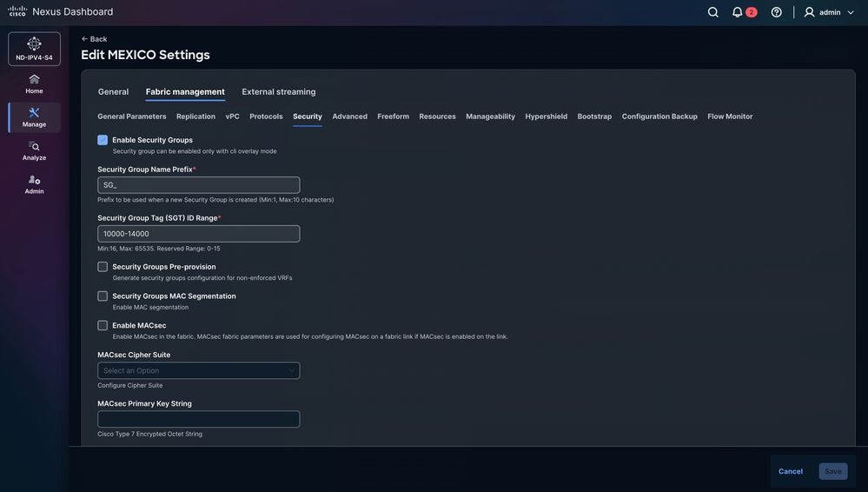The width and height of the screenshot is (868, 492).
Task: Open the notifications bell icon
Action: [737, 12]
